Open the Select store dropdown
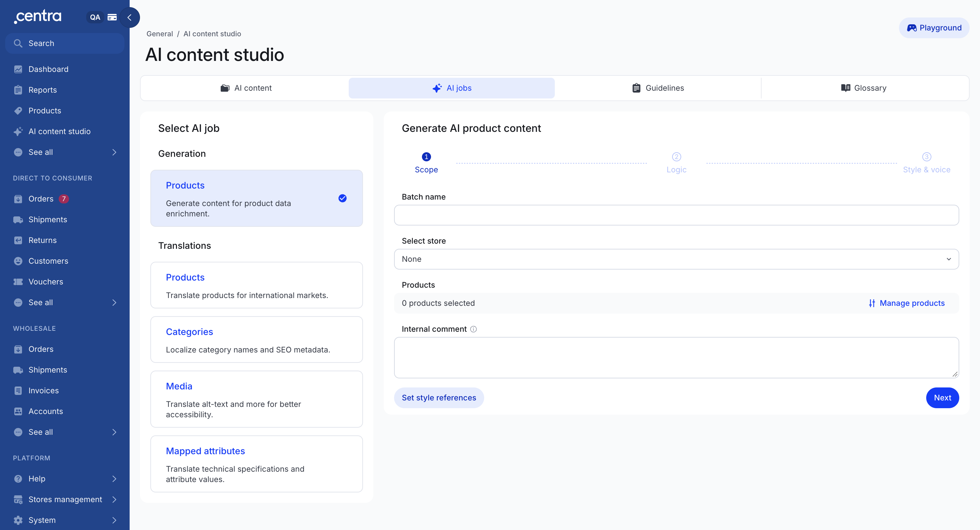980x530 pixels. 676,259
